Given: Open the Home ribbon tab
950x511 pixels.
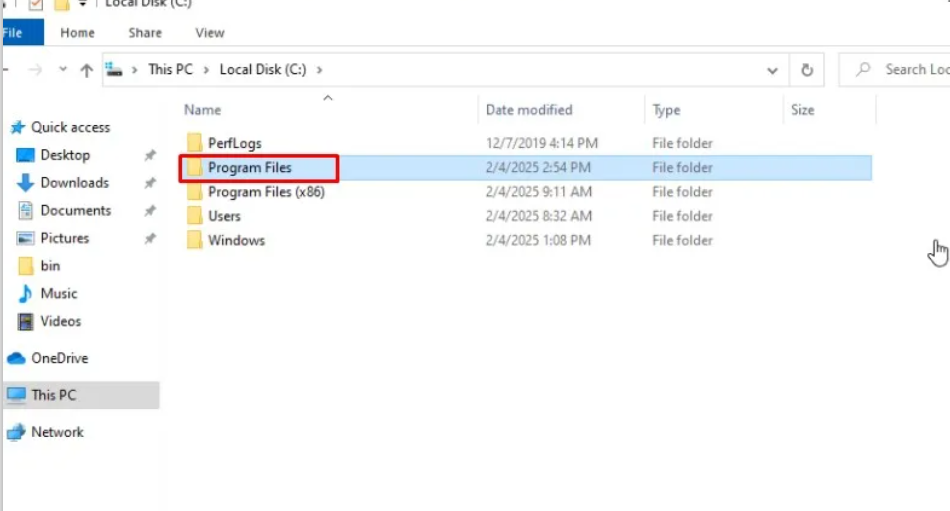Looking at the screenshot, I should 77,33.
